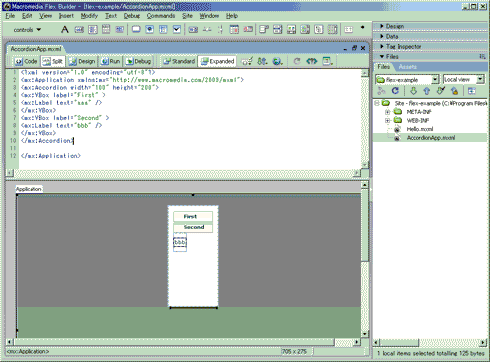The image size is (490, 362).
Task: Select the bbb label in design view
Action: pyautogui.click(x=180, y=242)
